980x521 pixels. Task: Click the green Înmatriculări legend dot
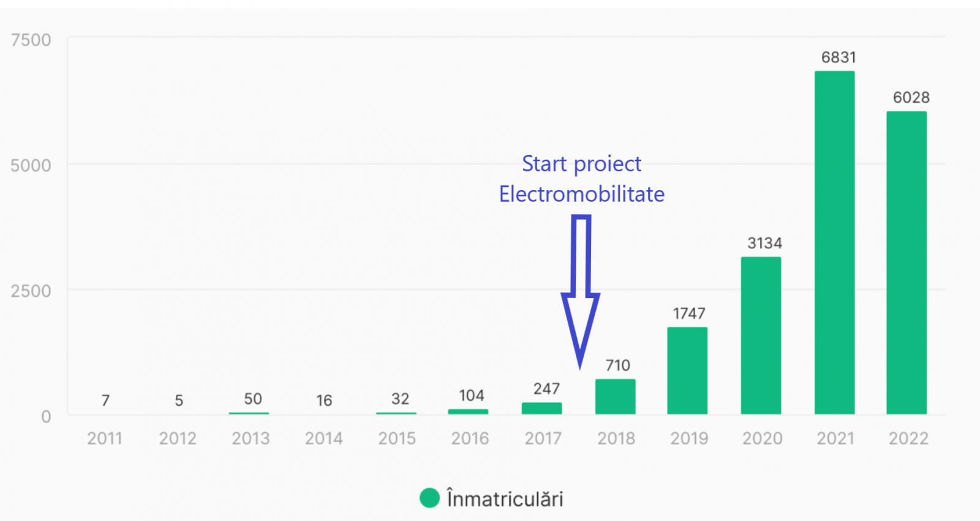tap(429, 498)
